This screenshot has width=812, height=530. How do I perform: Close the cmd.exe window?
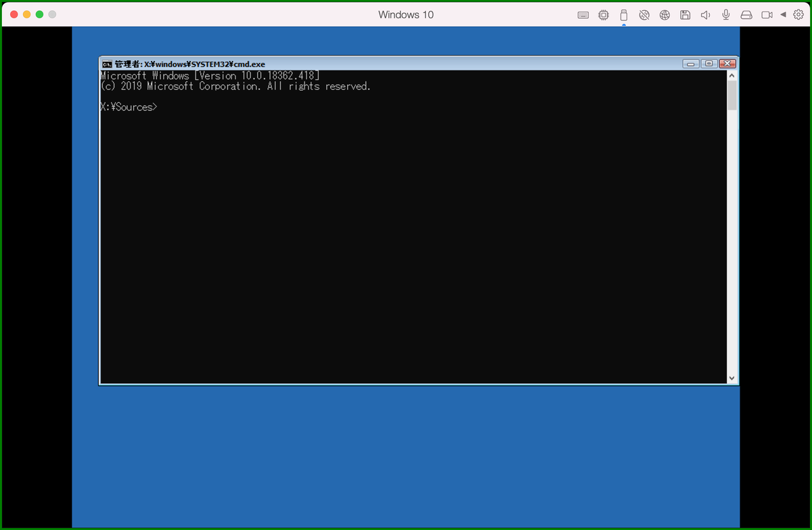tap(727, 64)
